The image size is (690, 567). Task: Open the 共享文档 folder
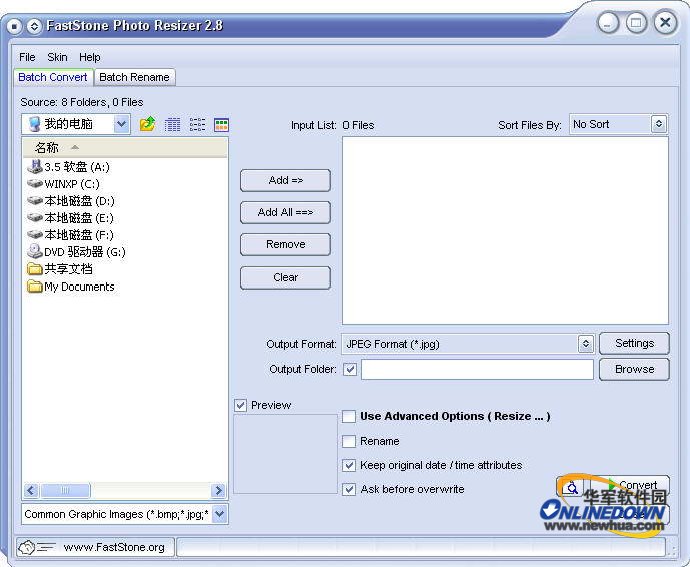point(60,269)
